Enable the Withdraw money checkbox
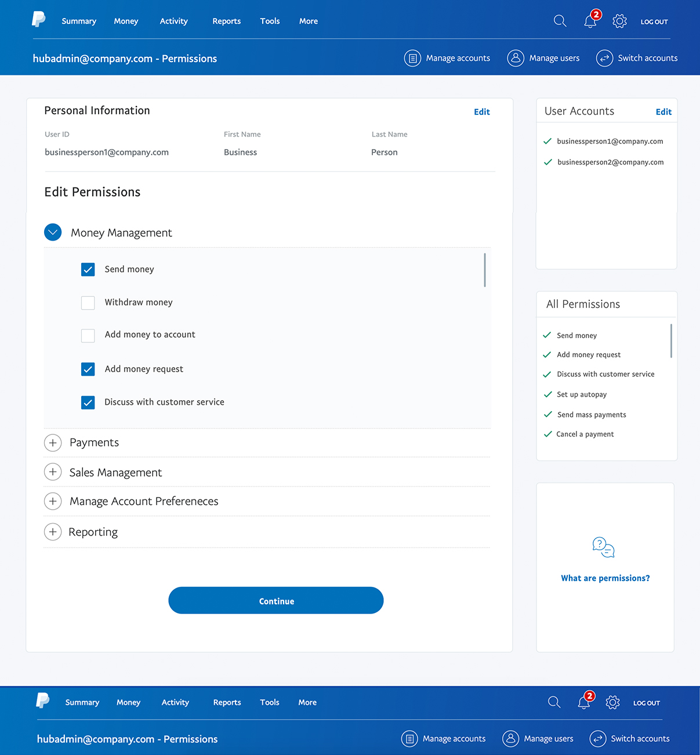The image size is (700, 755). pyautogui.click(x=88, y=303)
